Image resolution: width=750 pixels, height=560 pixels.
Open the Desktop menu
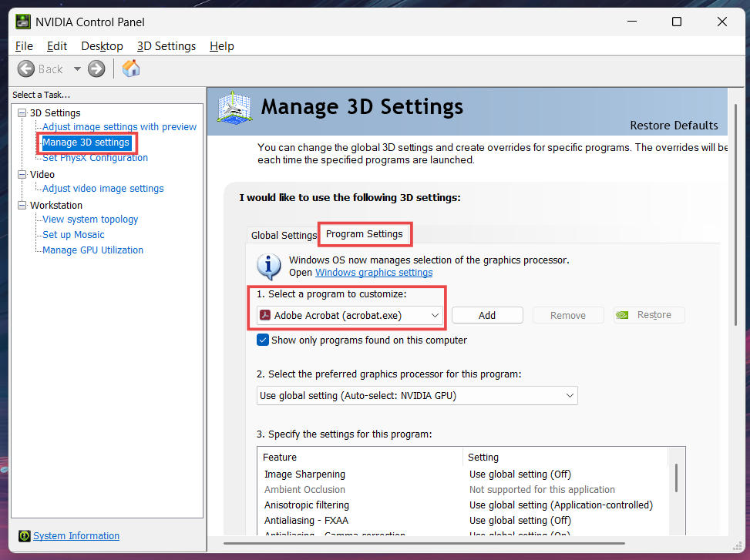[101, 46]
